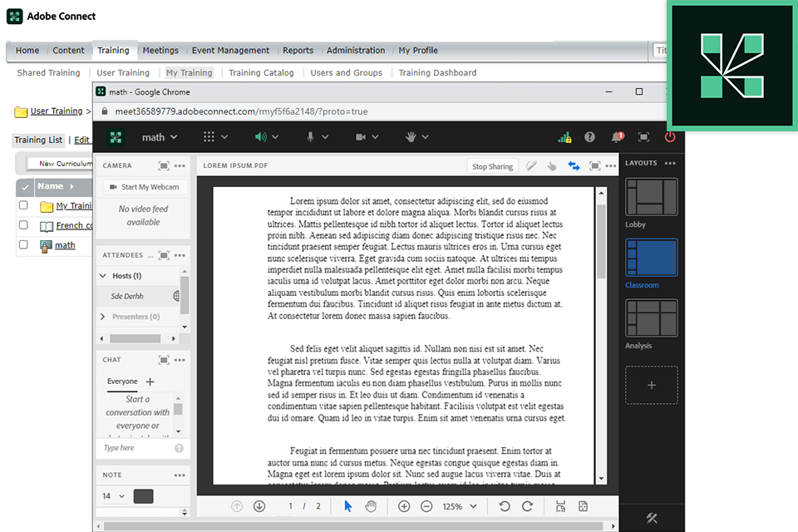Check the French course row checkbox
This screenshot has height=532, width=798.
pyautogui.click(x=23, y=224)
